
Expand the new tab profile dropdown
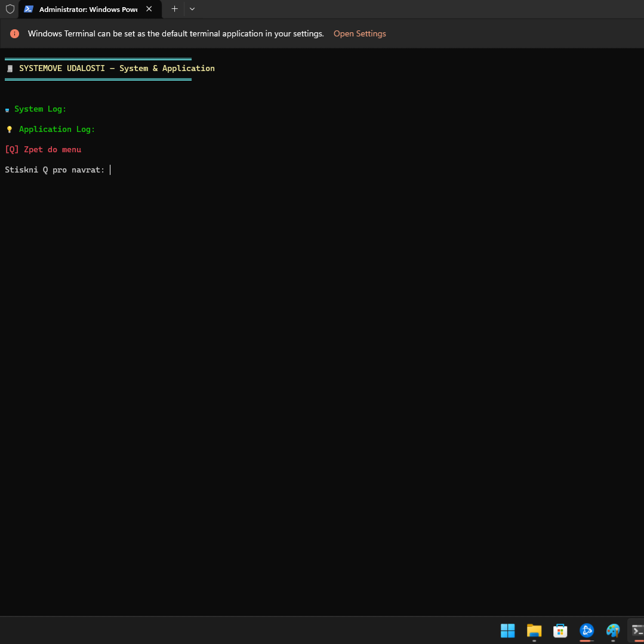[192, 9]
